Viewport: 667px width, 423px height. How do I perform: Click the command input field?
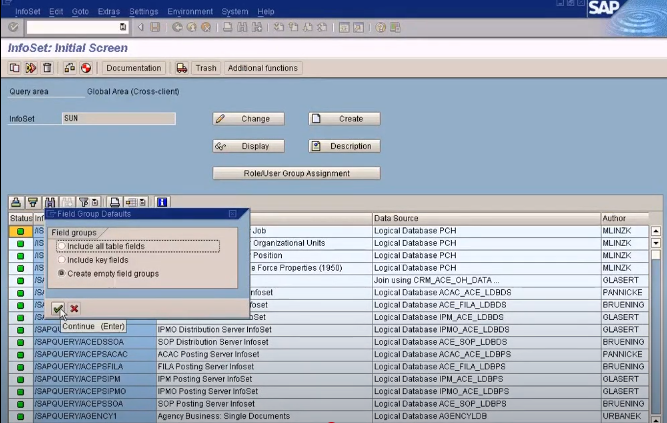pyautogui.click(x=73, y=27)
